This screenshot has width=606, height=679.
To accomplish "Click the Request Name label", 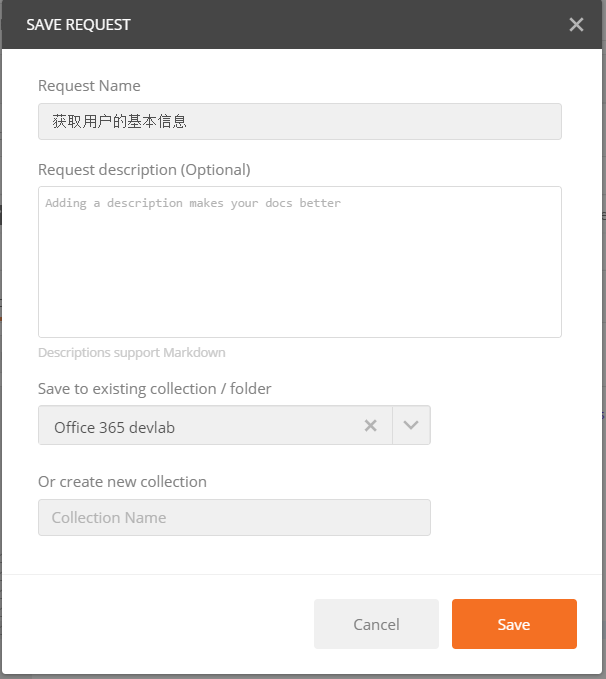I will click(89, 86).
